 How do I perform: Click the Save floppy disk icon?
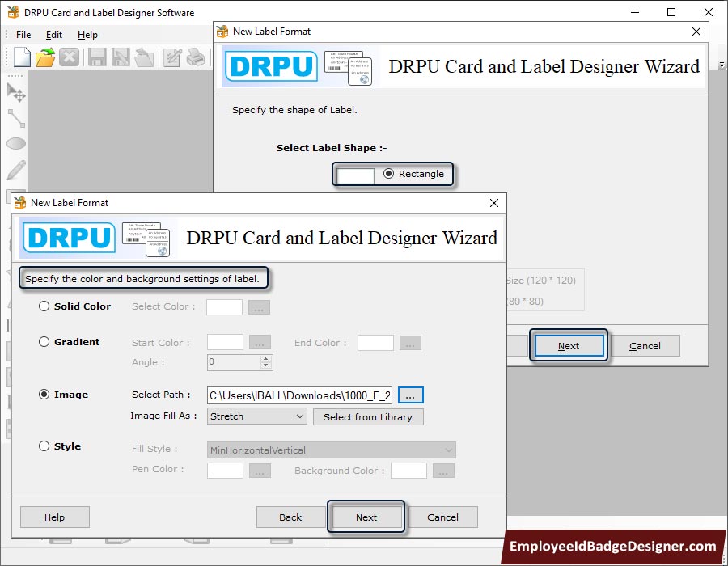97,57
